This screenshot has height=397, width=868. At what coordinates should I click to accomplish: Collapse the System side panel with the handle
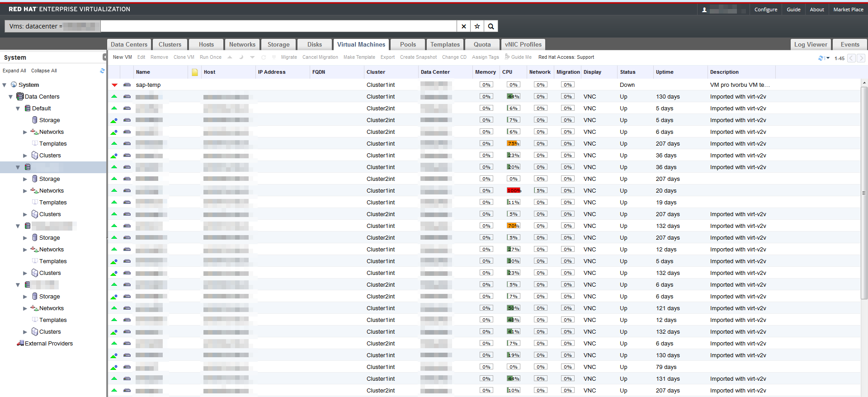(x=105, y=57)
